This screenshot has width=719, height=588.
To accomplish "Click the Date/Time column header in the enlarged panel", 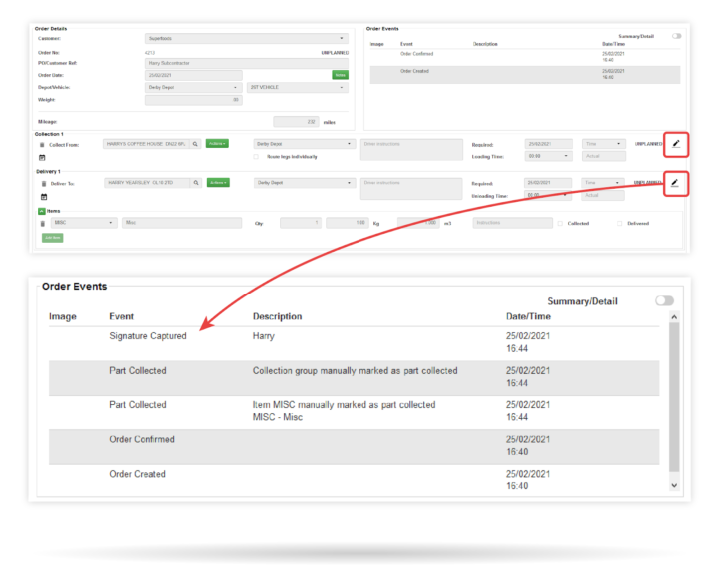I will [528, 316].
